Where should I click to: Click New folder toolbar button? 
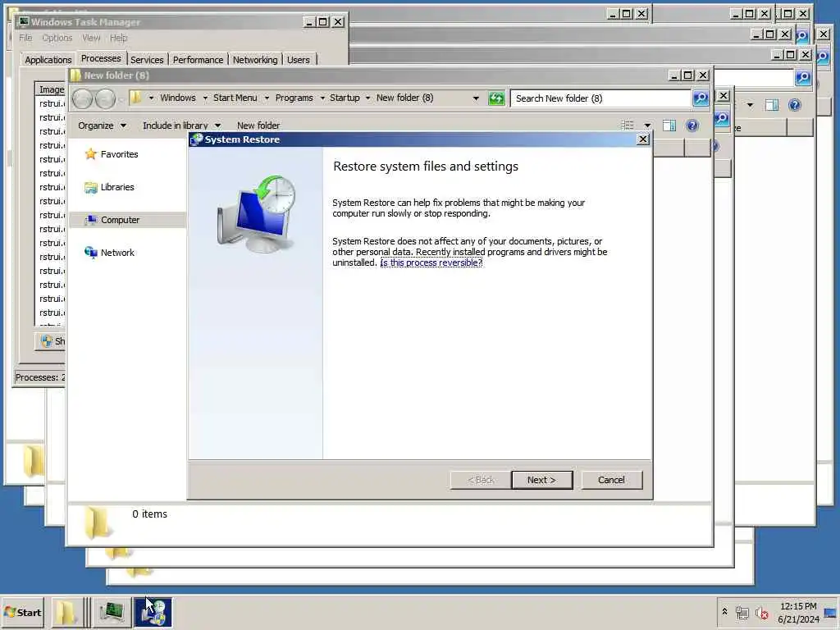coord(258,126)
